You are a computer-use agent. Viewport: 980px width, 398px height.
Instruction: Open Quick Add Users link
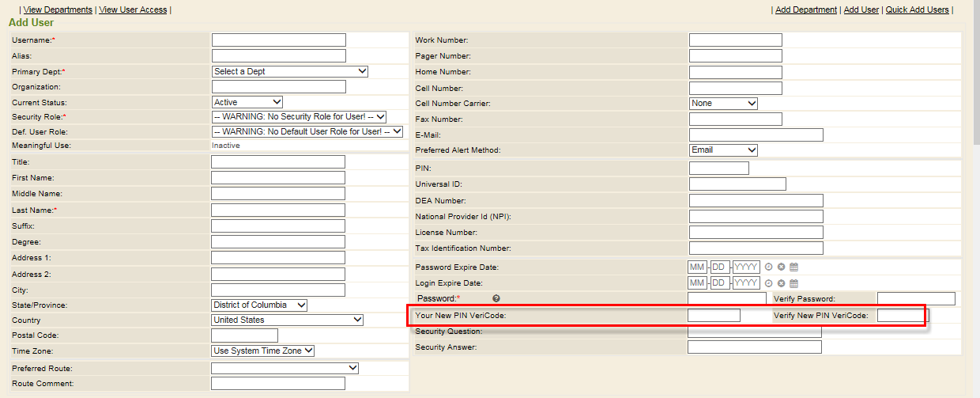[x=917, y=9]
